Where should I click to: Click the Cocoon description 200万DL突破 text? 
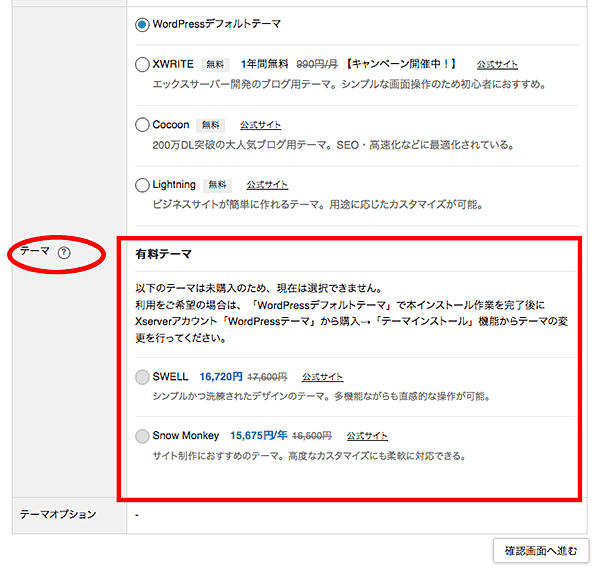333,145
